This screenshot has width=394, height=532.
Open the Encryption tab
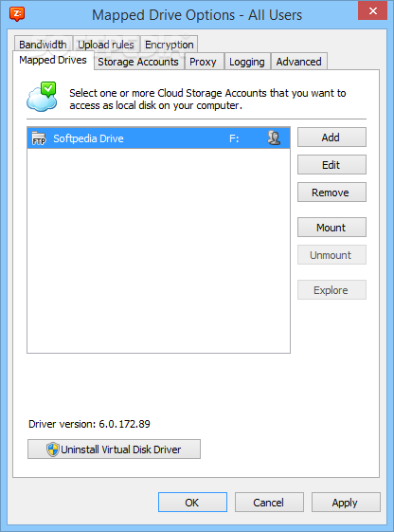(x=169, y=45)
